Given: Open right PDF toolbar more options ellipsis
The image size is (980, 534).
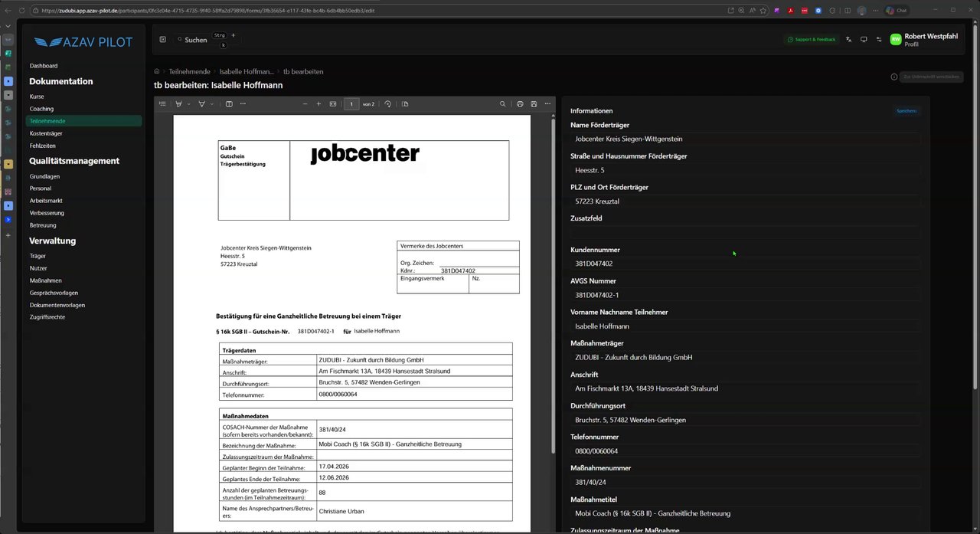Looking at the screenshot, I should [547, 103].
